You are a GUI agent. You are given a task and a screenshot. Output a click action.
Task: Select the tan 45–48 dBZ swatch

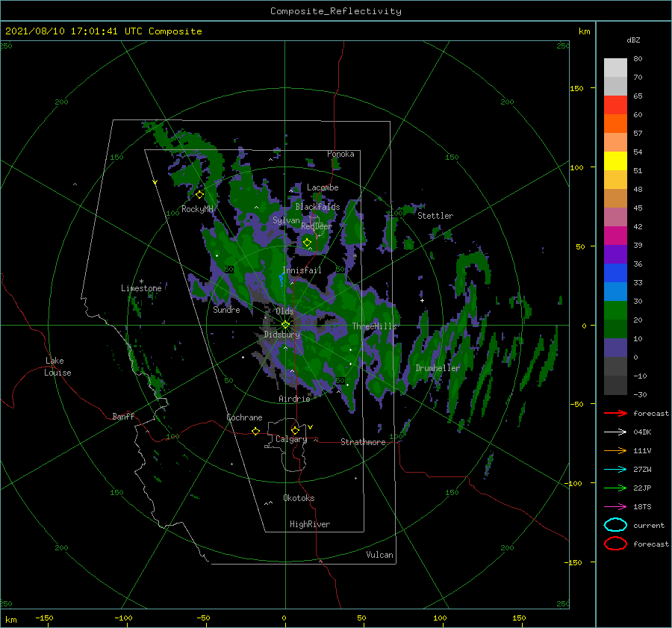(615, 199)
